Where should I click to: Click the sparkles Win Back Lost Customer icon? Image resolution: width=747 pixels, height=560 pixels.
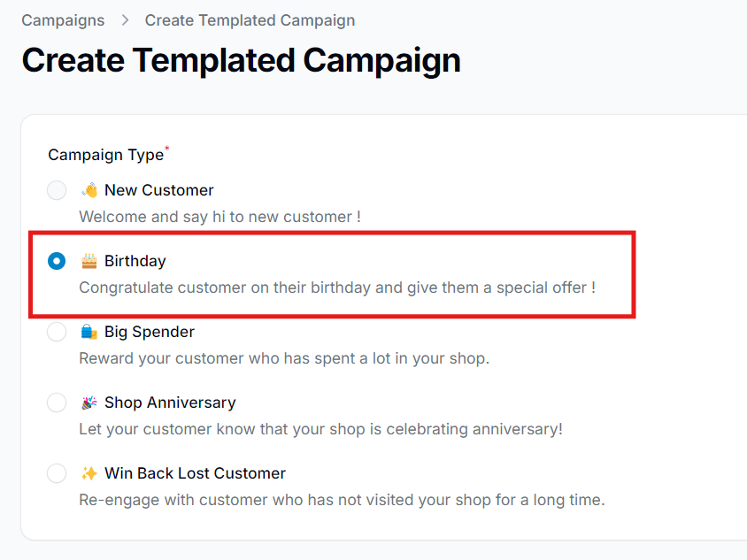click(89, 472)
